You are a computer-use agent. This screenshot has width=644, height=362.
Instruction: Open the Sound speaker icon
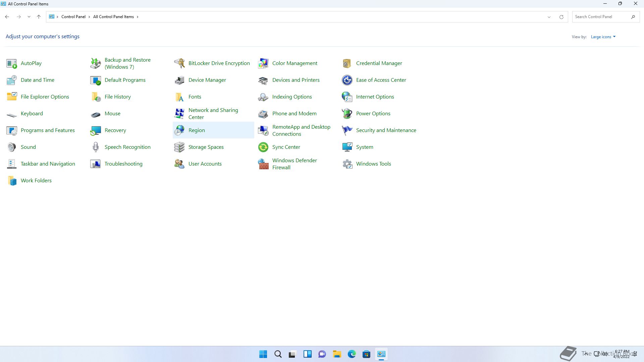click(12, 147)
